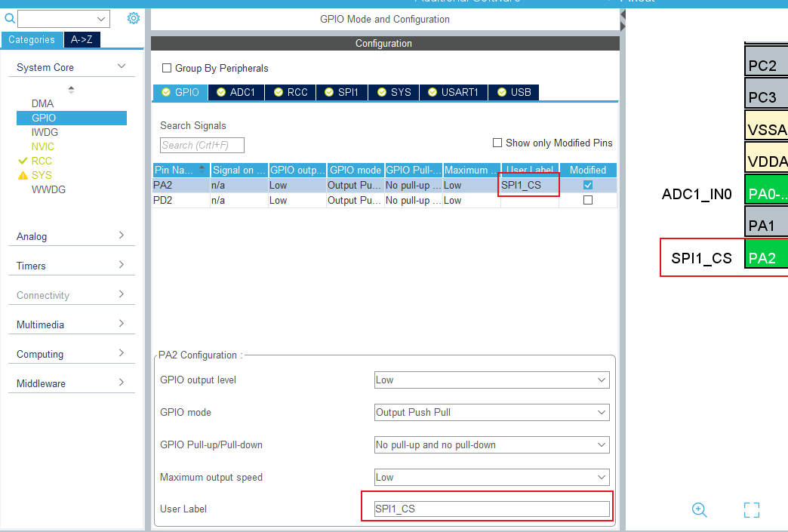Uncheck the Modified box for PA2 row
Viewport: 788px width, 532px height.
(588, 185)
